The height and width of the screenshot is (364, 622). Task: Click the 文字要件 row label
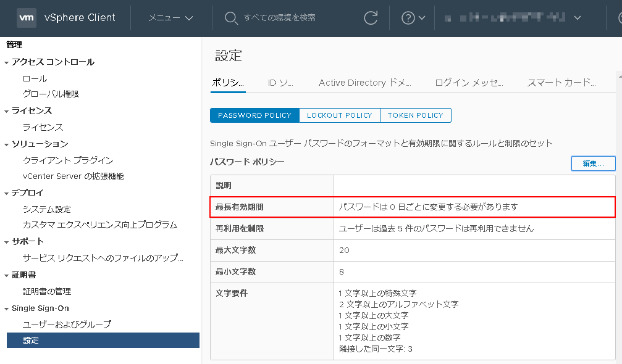click(231, 294)
